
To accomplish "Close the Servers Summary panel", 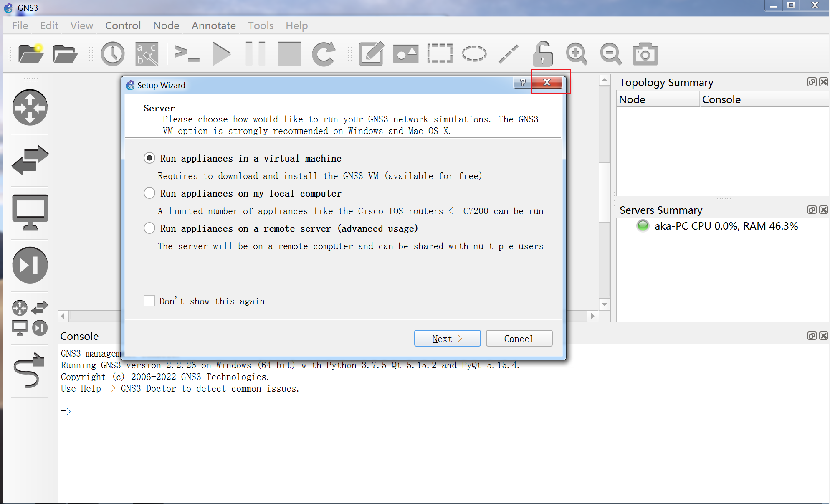I will [823, 210].
